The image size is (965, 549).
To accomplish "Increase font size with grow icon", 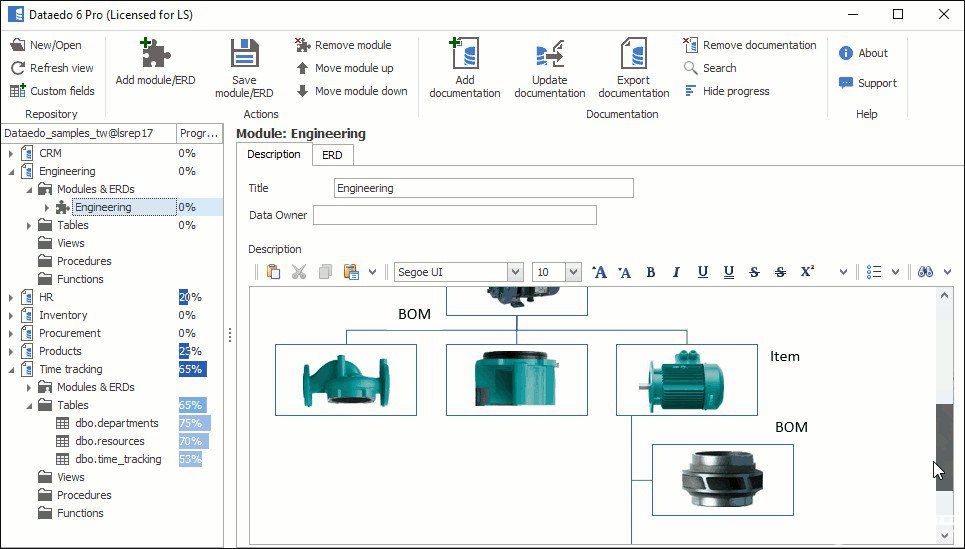I will pyautogui.click(x=599, y=271).
